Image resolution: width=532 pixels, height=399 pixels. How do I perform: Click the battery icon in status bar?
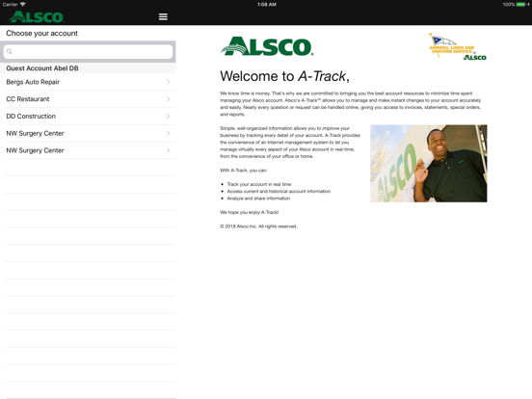(x=521, y=5)
